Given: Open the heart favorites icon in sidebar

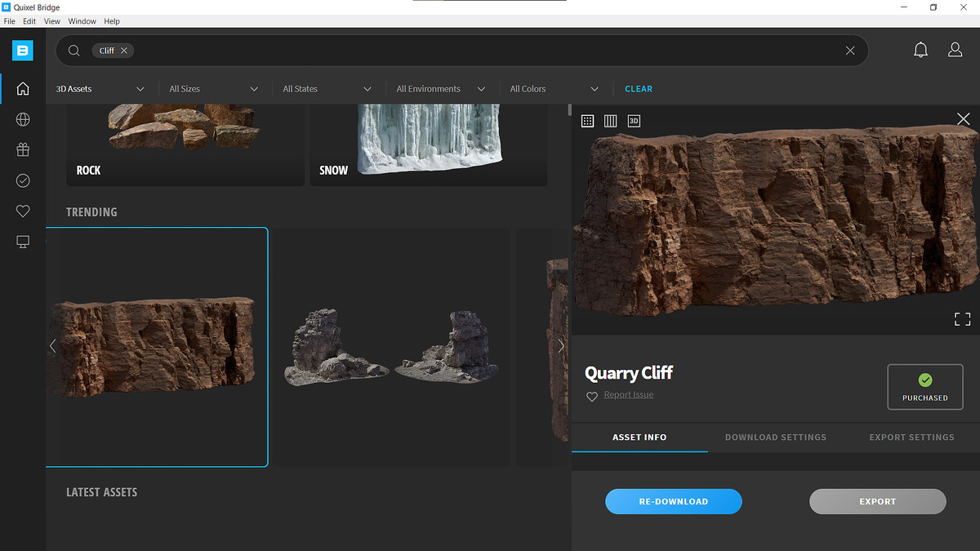Looking at the screenshot, I should click(x=23, y=211).
